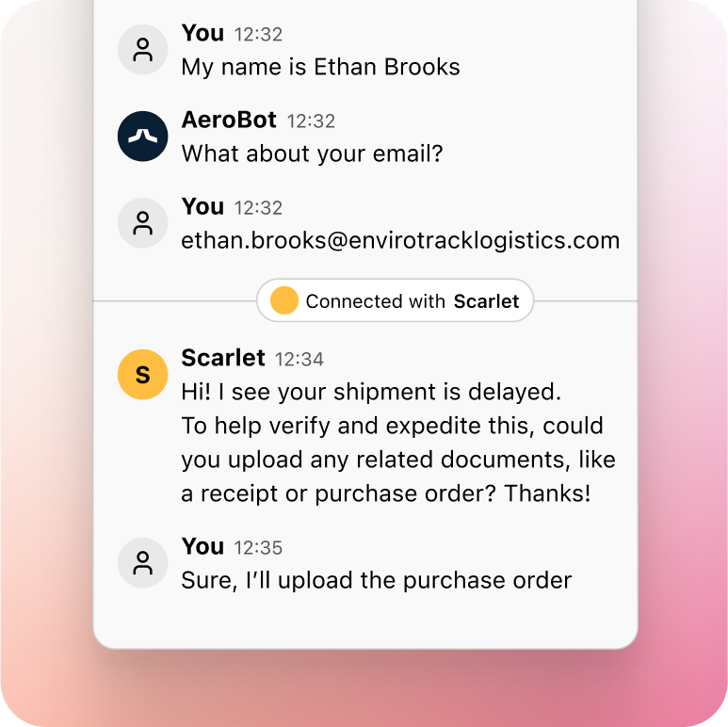
Task: Select the "Sure, I'll upload the purchase order" message
Action: click(377, 580)
